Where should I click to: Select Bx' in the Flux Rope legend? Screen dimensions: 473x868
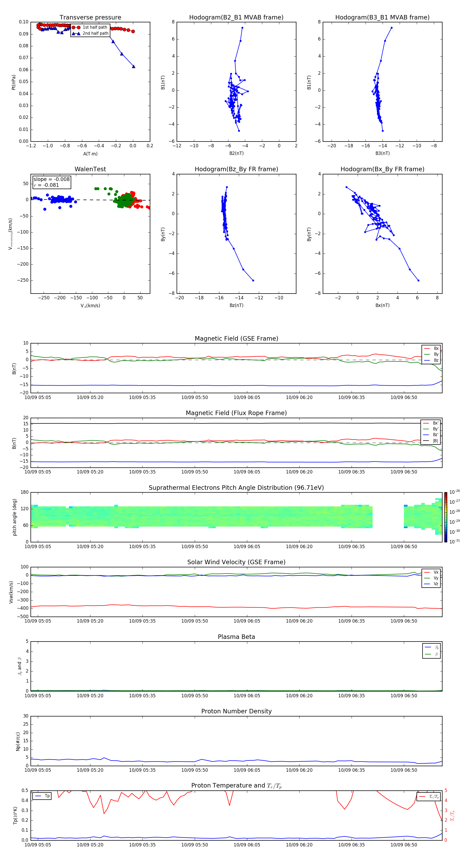[431, 423]
